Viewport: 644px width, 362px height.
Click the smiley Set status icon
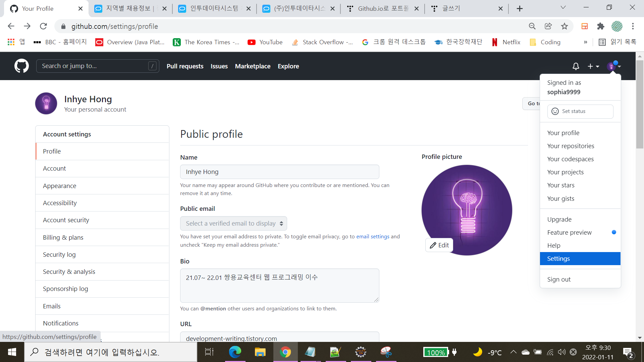coord(555,111)
